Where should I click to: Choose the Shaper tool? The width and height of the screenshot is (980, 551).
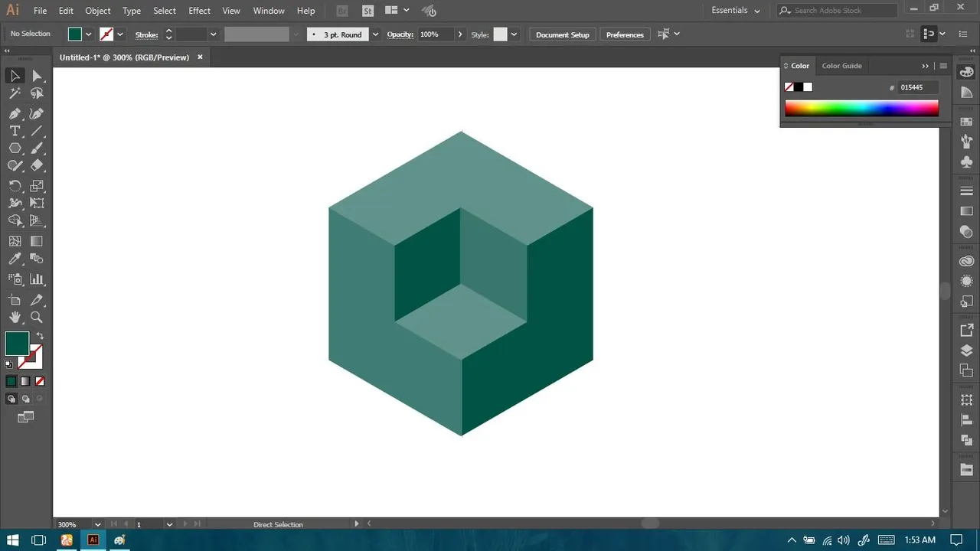click(x=15, y=165)
